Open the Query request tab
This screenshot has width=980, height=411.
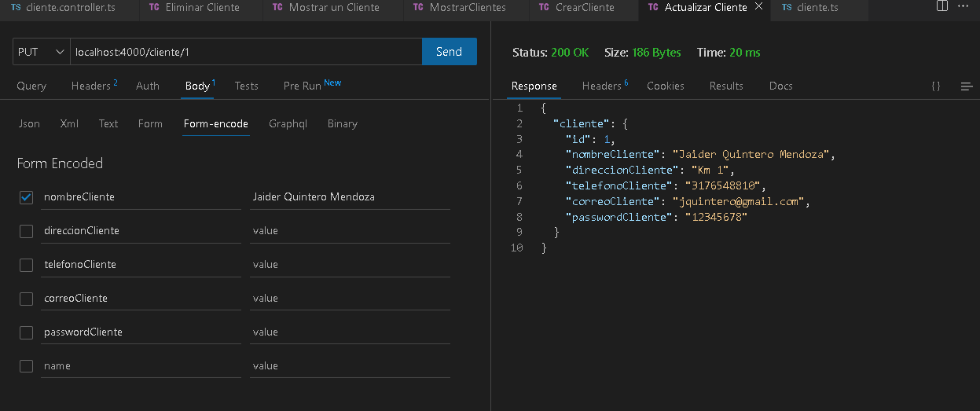click(x=31, y=86)
